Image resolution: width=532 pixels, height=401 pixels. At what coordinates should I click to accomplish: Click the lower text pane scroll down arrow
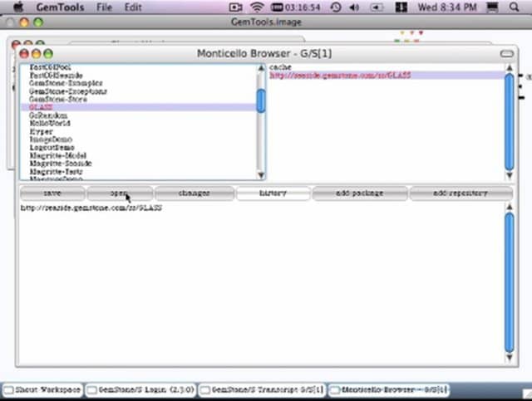tap(510, 357)
